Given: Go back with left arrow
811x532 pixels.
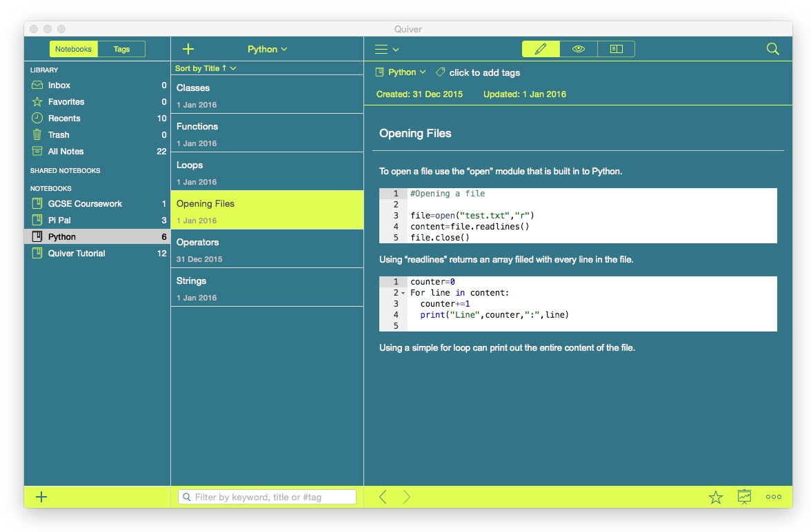Looking at the screenshot, I should [x=383, y=497].
